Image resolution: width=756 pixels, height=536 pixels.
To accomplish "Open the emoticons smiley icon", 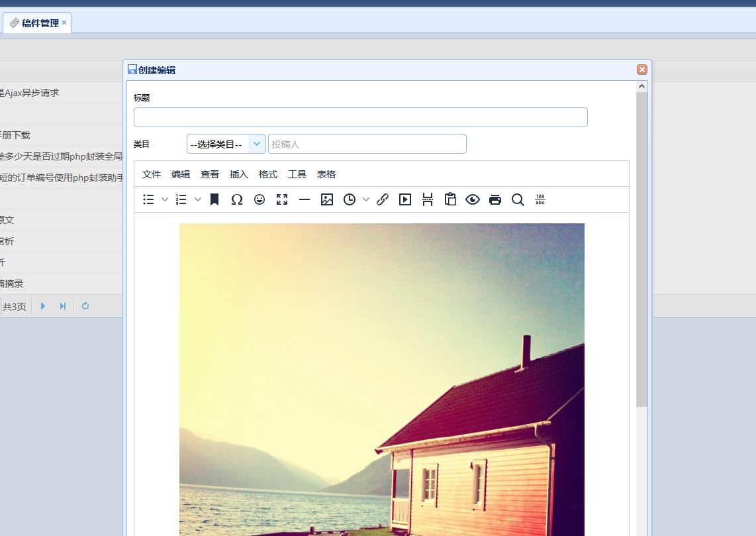I will click(260, 199).
